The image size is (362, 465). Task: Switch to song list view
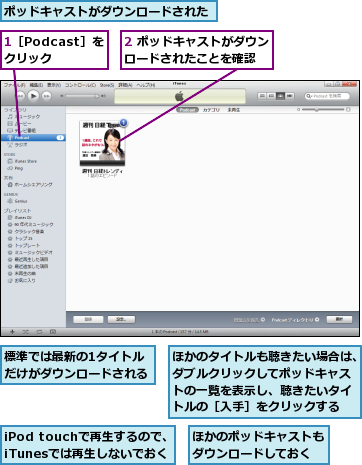point(262,96)
